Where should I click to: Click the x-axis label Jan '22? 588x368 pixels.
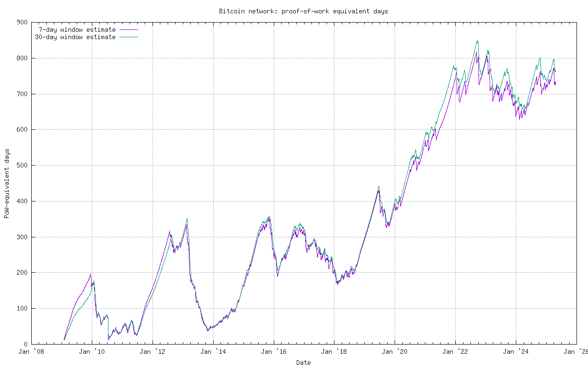coord(455,352)
